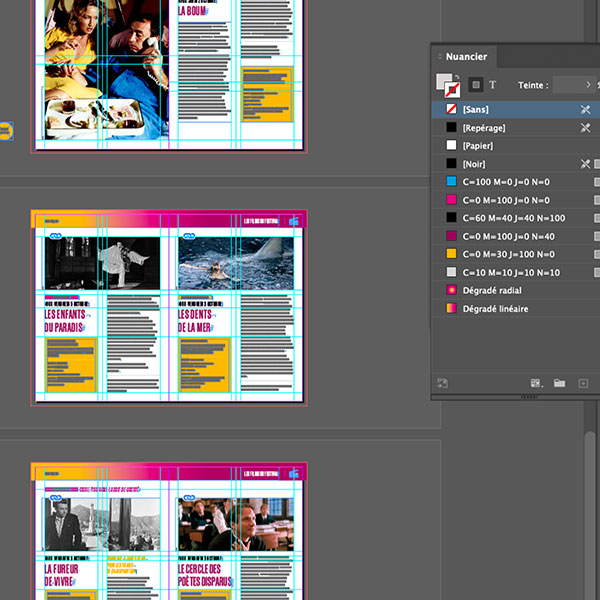Select the classroom photo above Le Cercle des Poètes
This screenshot has width=600, height=600.
pos(236,524)
